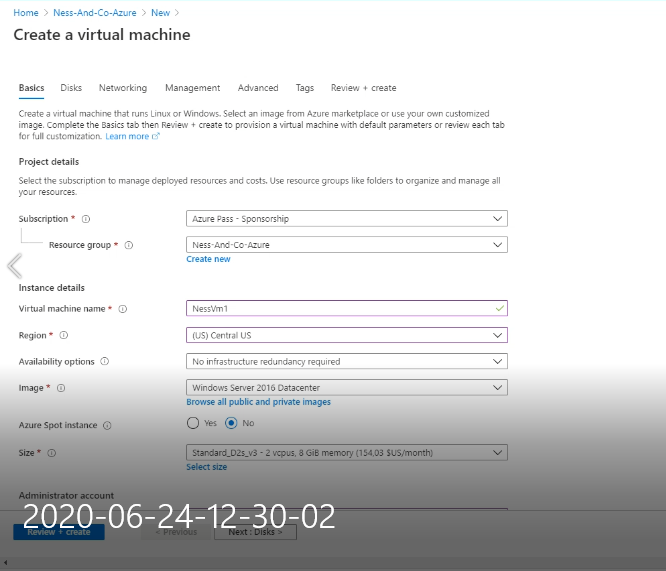Click the Previous button
666x571 pixels.
[176, 532]
